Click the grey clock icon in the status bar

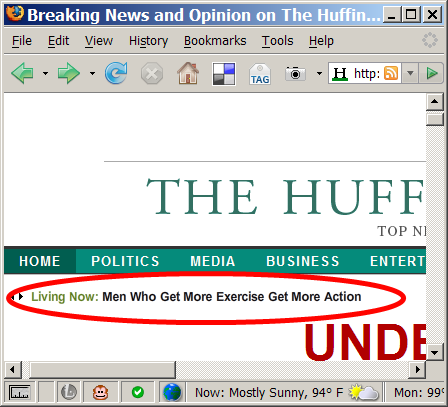69,392
